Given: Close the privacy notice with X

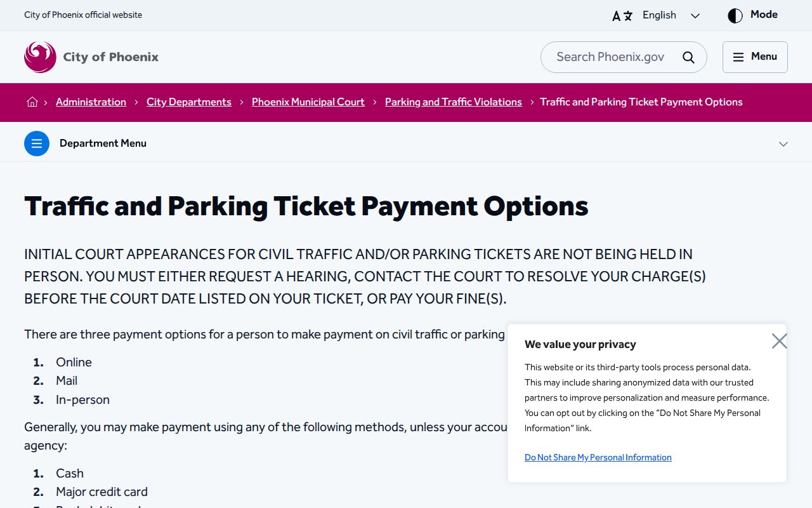Looking at the screenshot, I should (779, 341).
